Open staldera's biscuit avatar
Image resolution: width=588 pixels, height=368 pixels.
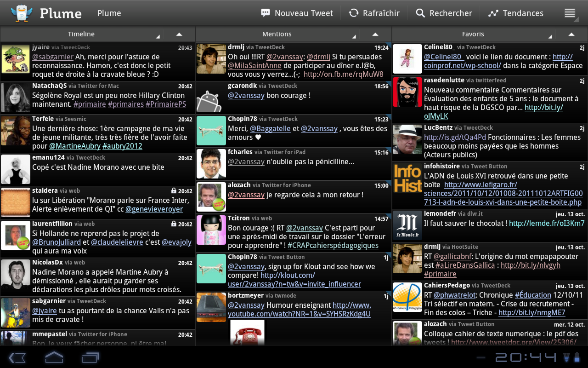pos(16,202)
